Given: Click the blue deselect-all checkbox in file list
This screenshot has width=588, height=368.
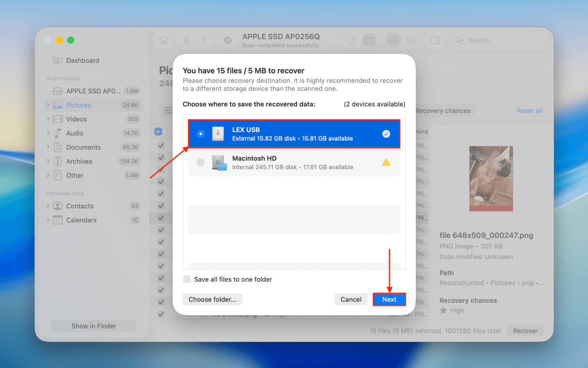Looking at the screenshot, I should tap(158, 132).
